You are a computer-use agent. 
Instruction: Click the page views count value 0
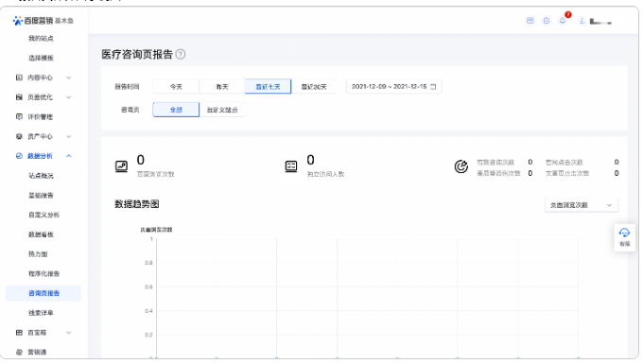pyautogui.click(x=140, y=160)
